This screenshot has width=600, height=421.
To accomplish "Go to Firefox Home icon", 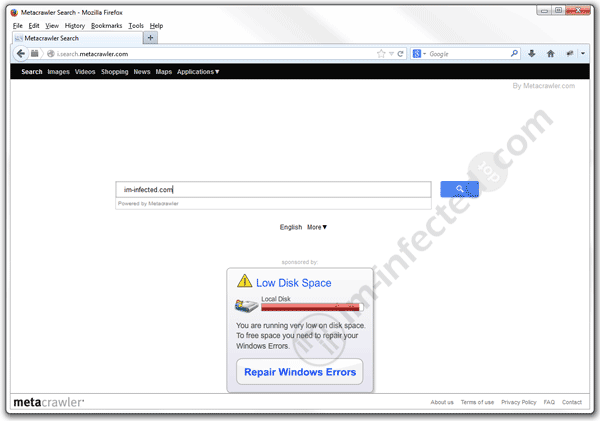I will tap(551, 53).
